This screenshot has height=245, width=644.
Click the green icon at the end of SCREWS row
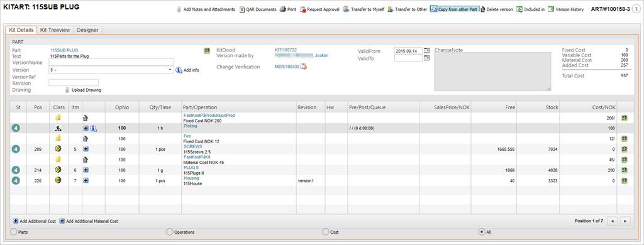(x=625, y=150)
